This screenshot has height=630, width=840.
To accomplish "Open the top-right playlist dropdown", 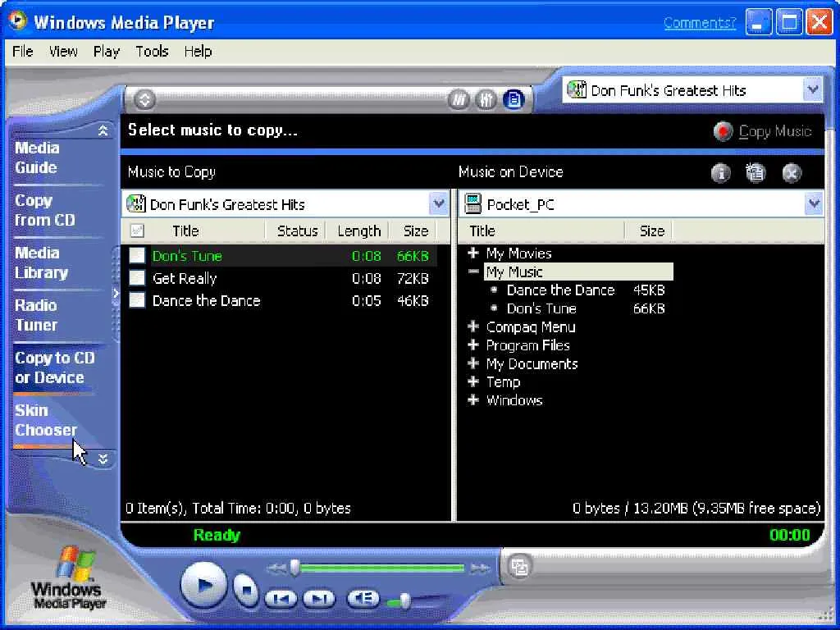I will 812,89.
